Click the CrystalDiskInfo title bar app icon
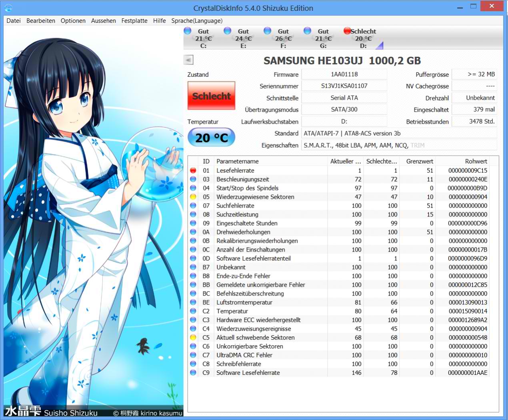The height and width of the screenshot is (420, 508). (8, 8)
